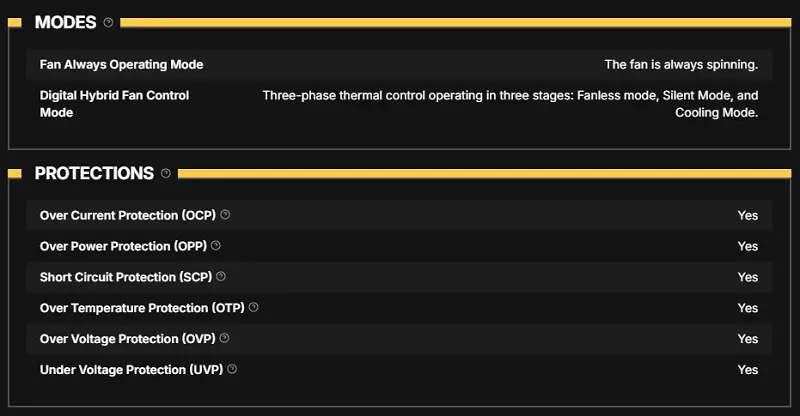This screenshot has height=416, width=800.
Task: Click the PROTECTIONS section heading
Action: tap(94, 173)
